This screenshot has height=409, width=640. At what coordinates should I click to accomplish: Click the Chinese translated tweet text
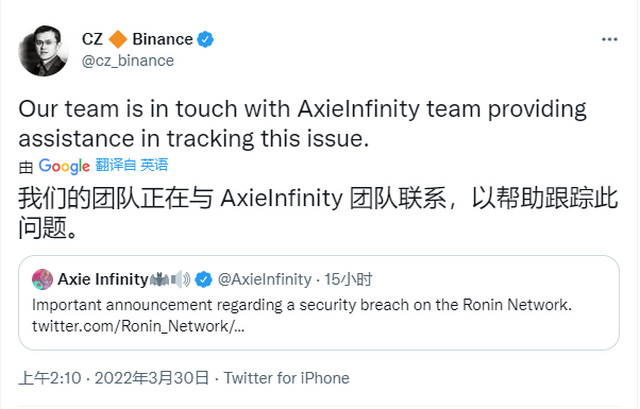318,212
